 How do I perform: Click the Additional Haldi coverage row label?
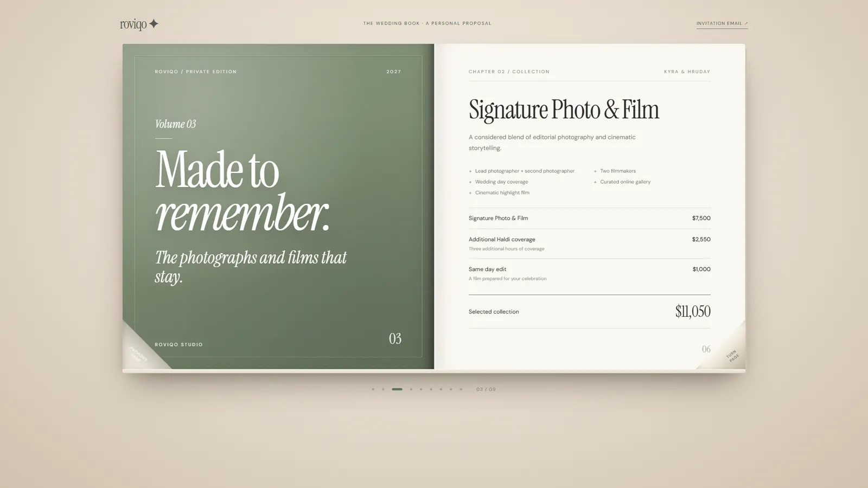502,239
